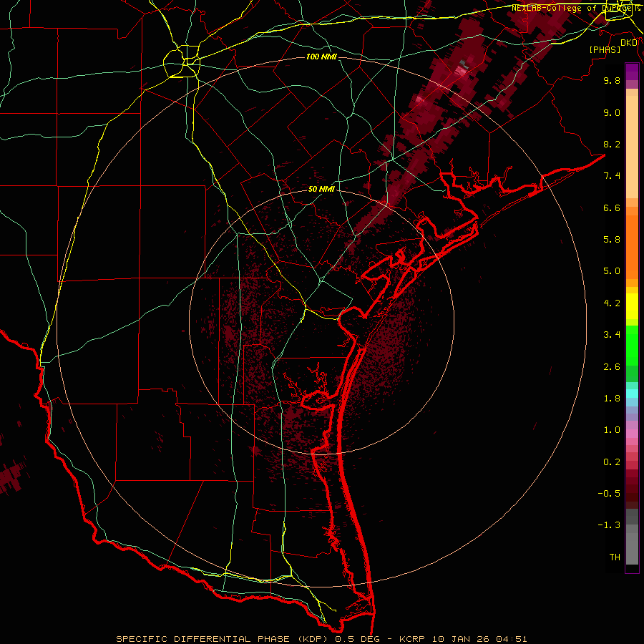Click the 9.0 value on the scale
This screenshot has width=644, height=644.
coord(612,112)
